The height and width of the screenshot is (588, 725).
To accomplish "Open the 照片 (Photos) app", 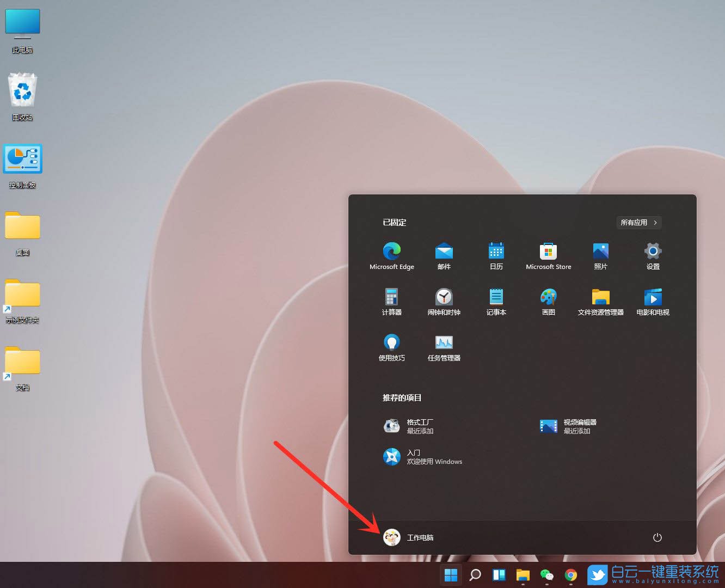I will 600,256.
